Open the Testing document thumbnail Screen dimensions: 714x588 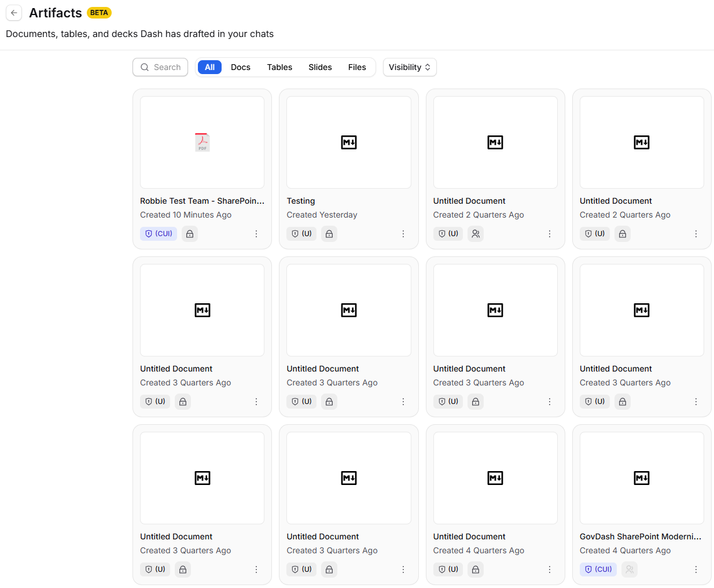tap(349, 142)
